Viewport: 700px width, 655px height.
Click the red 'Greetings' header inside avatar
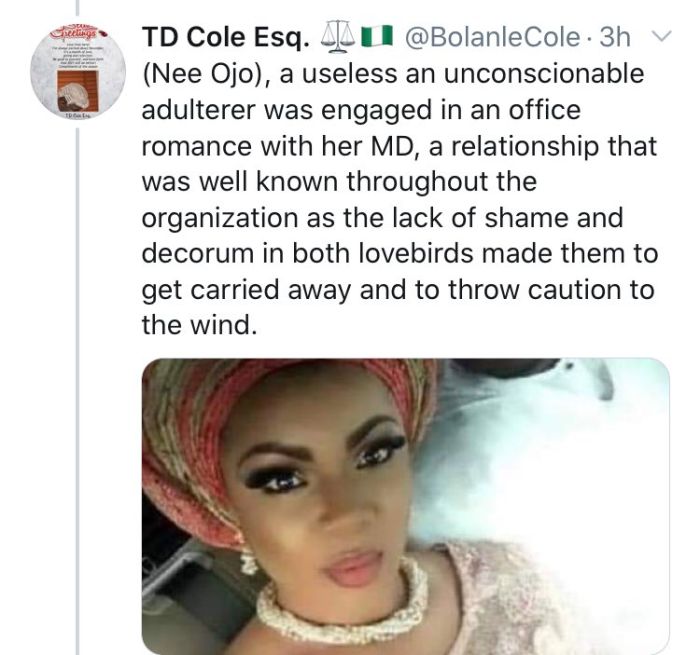click(79, 33)
